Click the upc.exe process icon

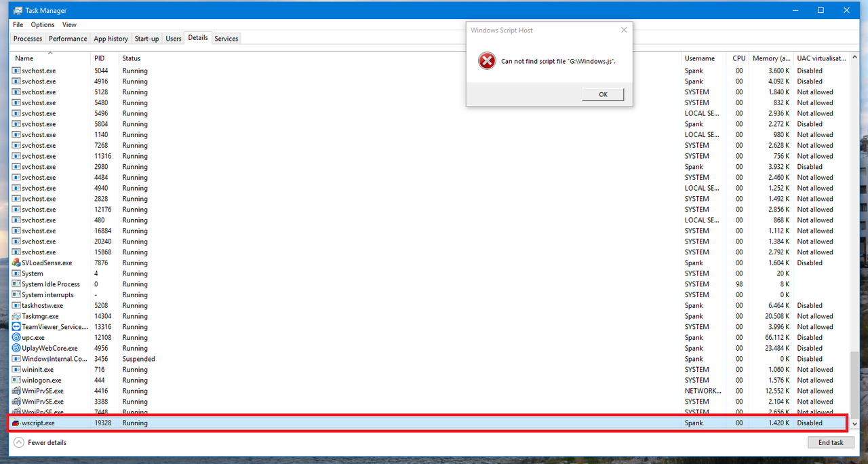click(x=16, y=337)
